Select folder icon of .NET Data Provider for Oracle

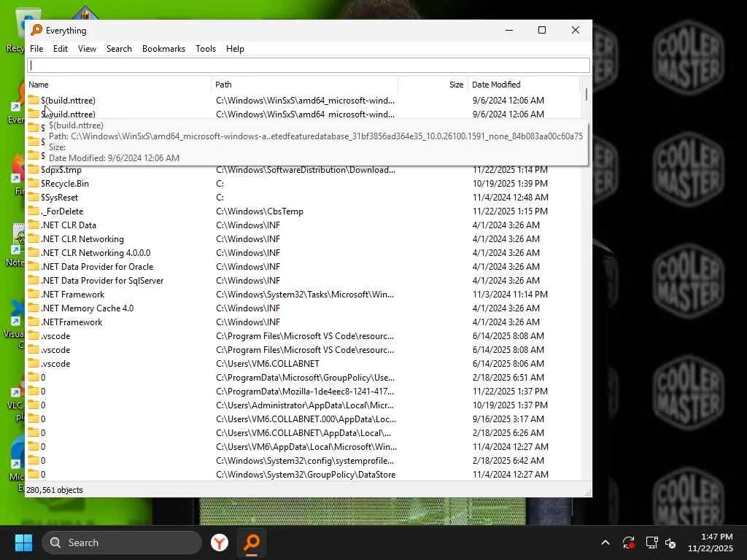pos(34,266)
